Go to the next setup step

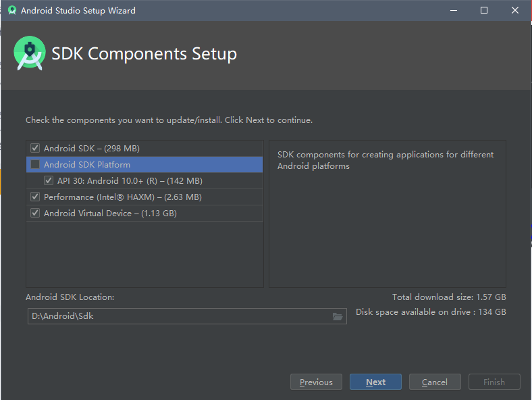pos(375,382)
